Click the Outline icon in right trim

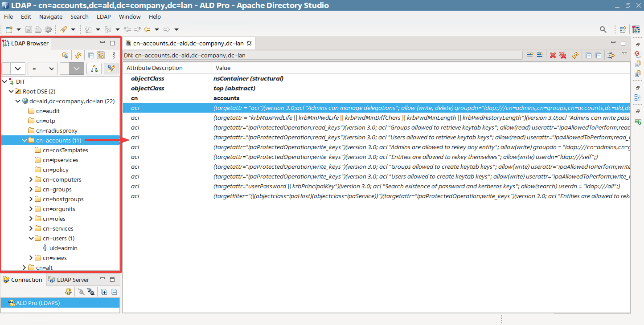click(638, 98)
